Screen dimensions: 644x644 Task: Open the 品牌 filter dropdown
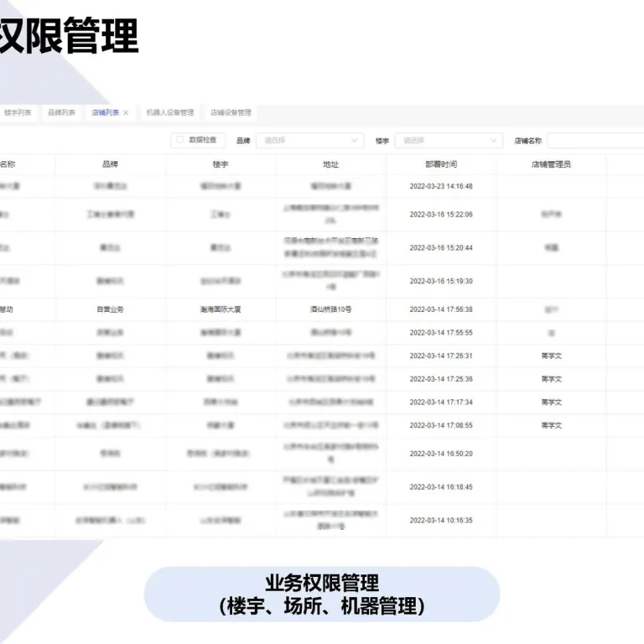coord(310,141)
